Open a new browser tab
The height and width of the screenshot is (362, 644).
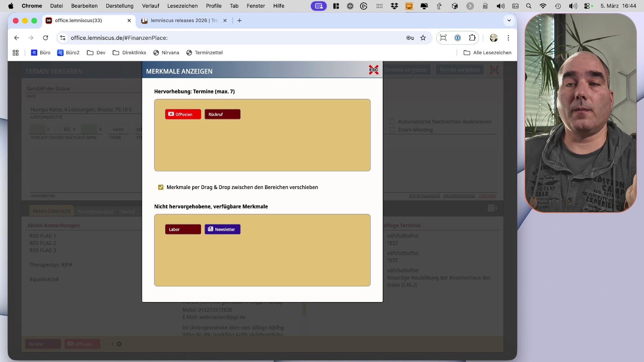pos(239,21)
